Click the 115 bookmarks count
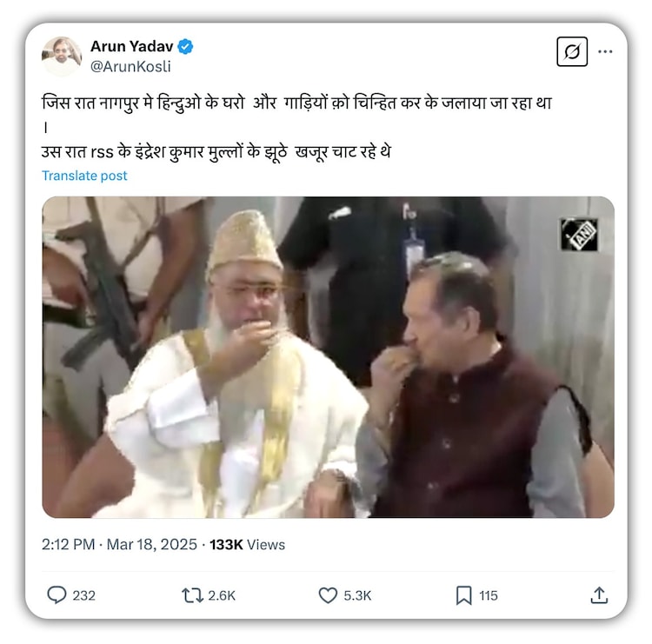 [489, 596]
